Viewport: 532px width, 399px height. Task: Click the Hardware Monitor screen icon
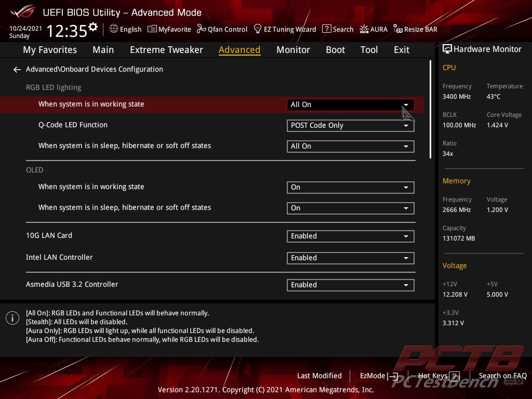pos(447,49)
